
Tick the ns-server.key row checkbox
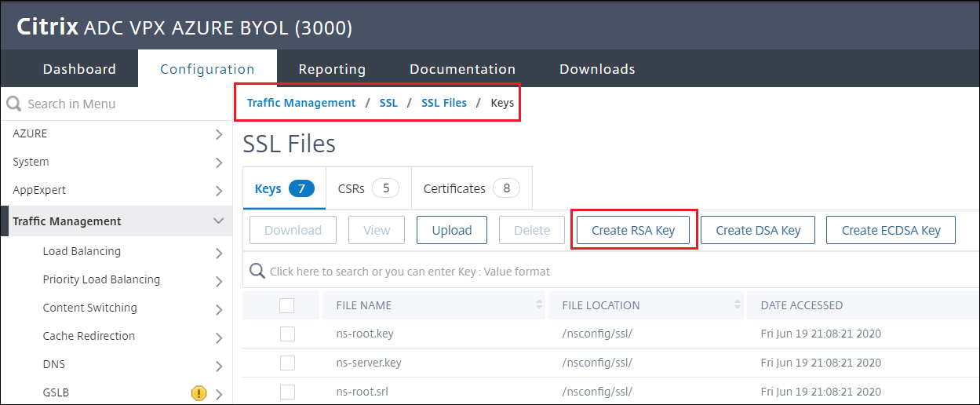coord(287,363)
